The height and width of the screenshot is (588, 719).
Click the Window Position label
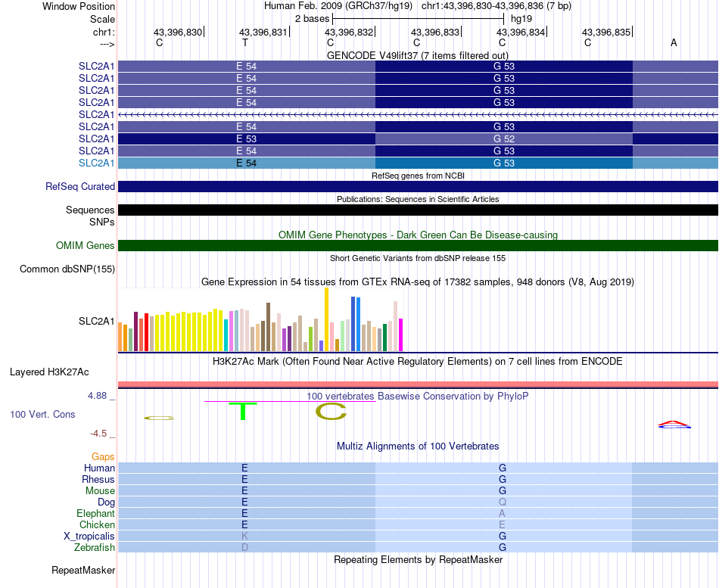pos(79,6)
